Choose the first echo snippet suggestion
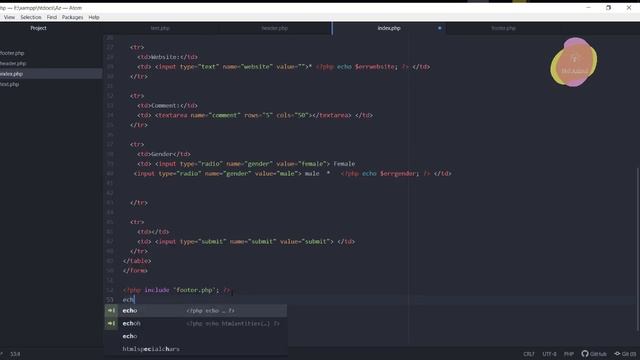Image resolution: width=640 pixels, height=360 pixels. (x=196, y=311)
